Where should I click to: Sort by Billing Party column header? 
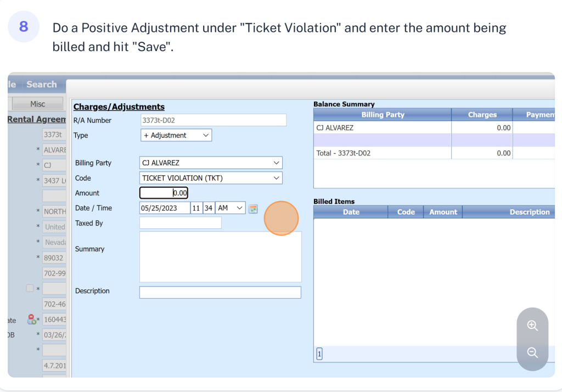point(383,115)
